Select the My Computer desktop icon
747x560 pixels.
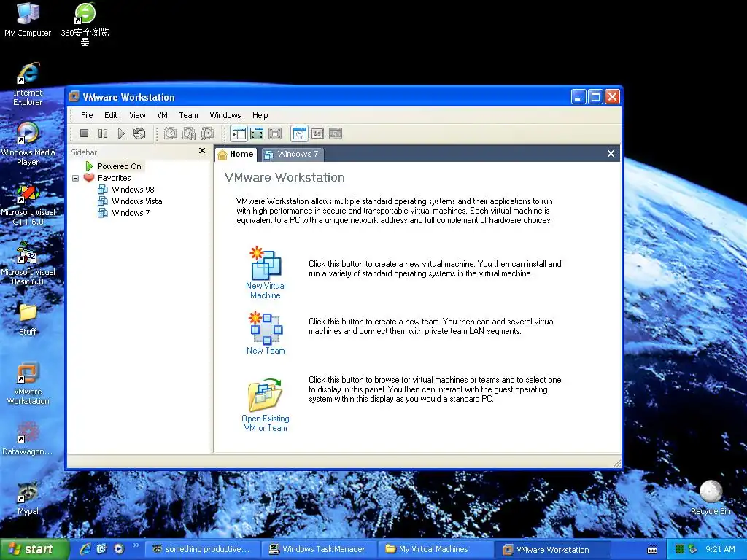coord(28,19)
